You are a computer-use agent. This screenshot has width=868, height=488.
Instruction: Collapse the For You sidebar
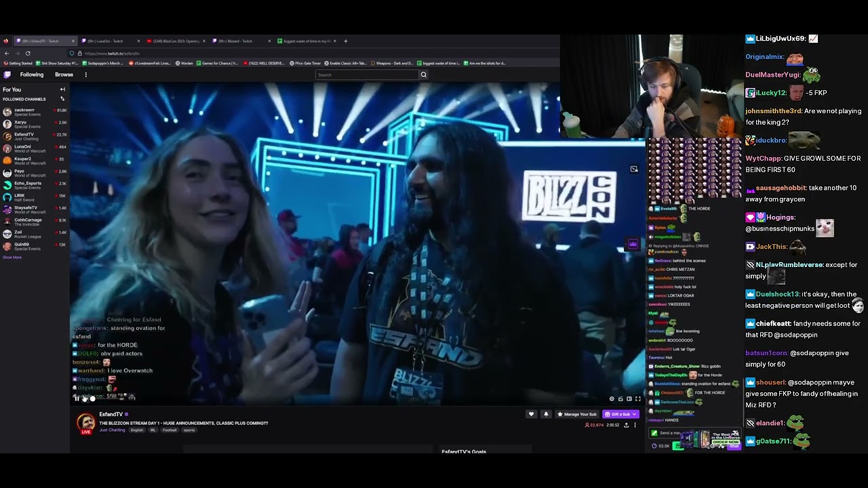(x=62, y=89)
